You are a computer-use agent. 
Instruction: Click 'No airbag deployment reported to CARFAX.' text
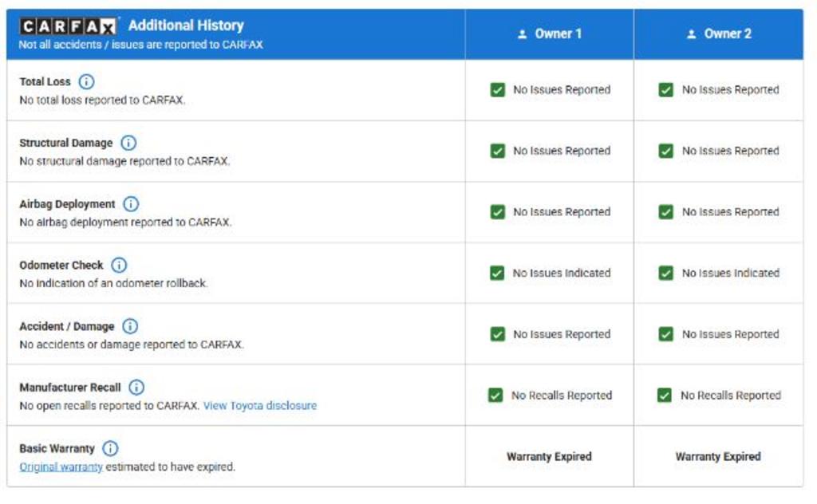125,222
